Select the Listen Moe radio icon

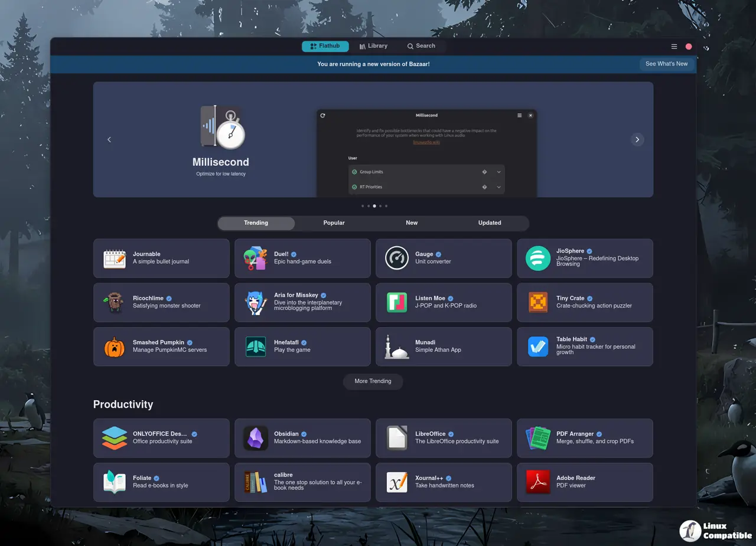397,303
